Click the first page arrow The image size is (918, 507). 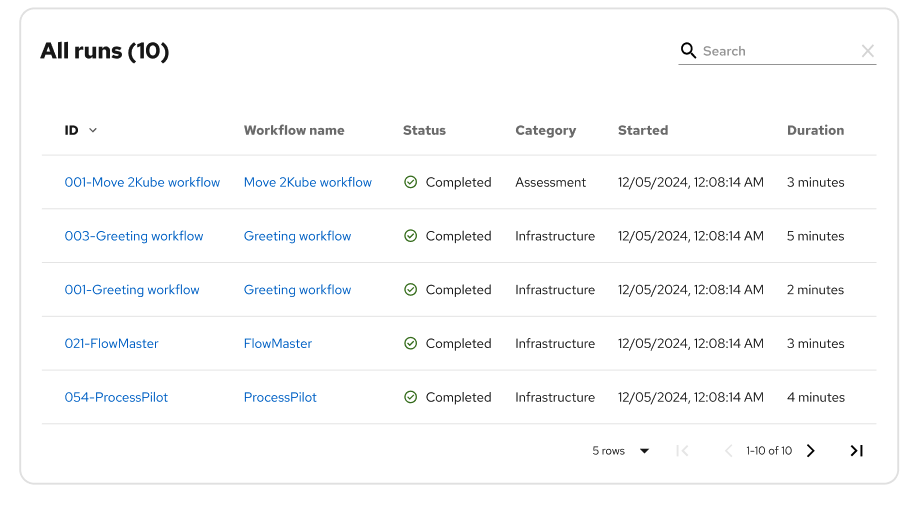point(682,451)
